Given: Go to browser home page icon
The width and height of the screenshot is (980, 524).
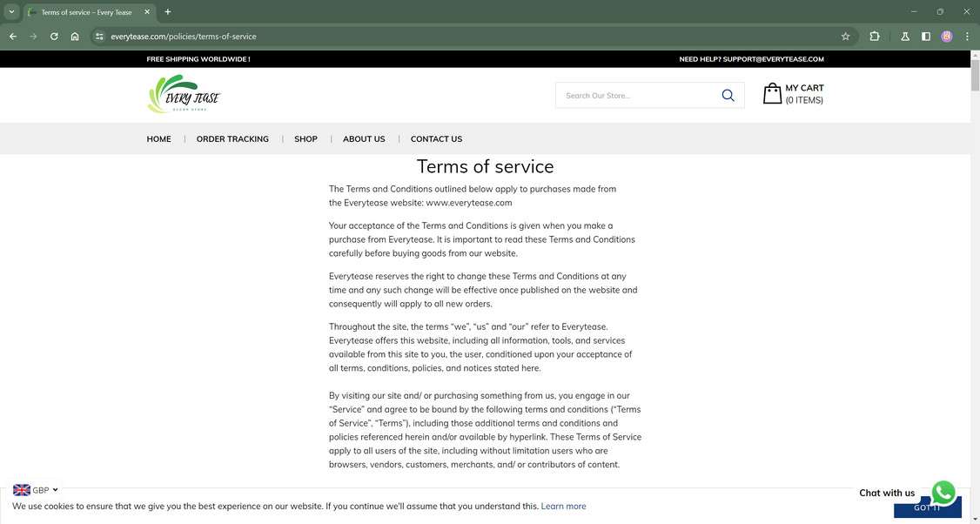Looking at the screenshot, I should coord(75,37).
